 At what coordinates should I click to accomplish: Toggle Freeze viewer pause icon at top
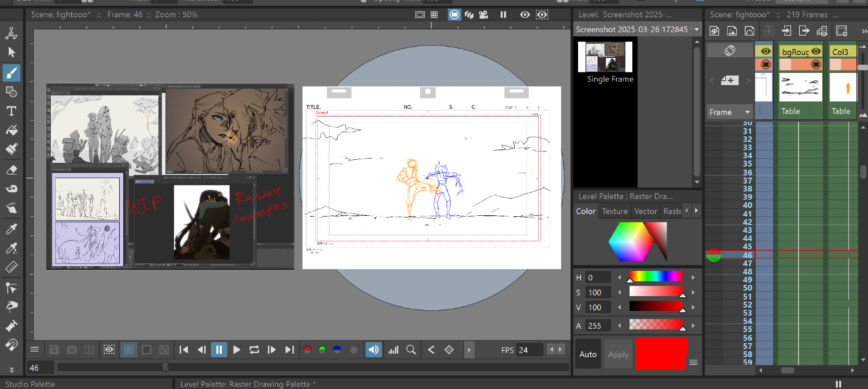click(503, 15)
